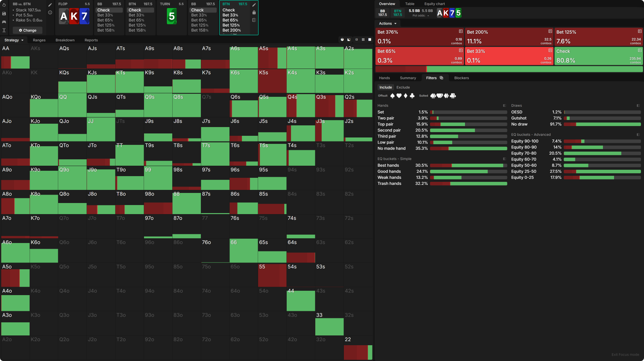644x361 pixels.
Task: Click the reset/undo icon in left sidebar
Action: (x=4, y=5)
